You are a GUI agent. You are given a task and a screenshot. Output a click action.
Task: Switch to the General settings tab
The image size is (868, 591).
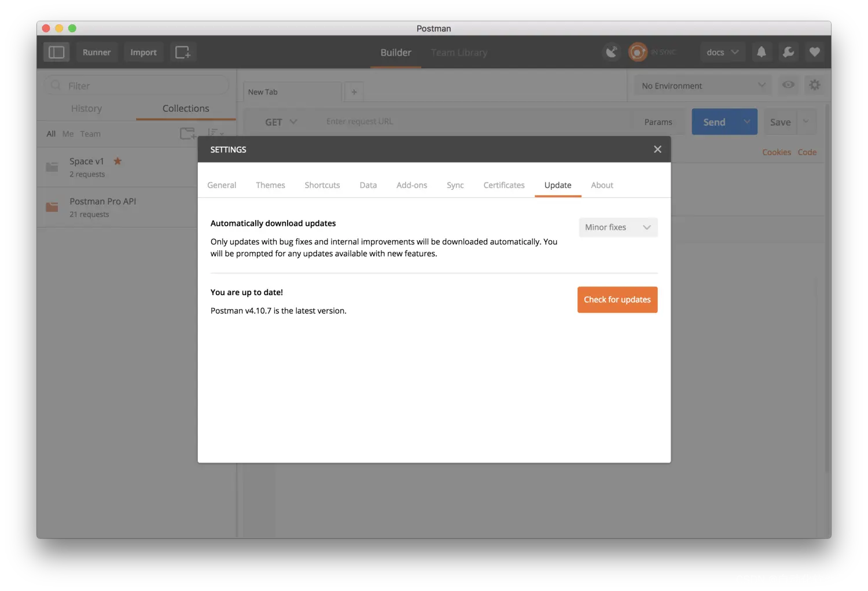coord(222,185)
